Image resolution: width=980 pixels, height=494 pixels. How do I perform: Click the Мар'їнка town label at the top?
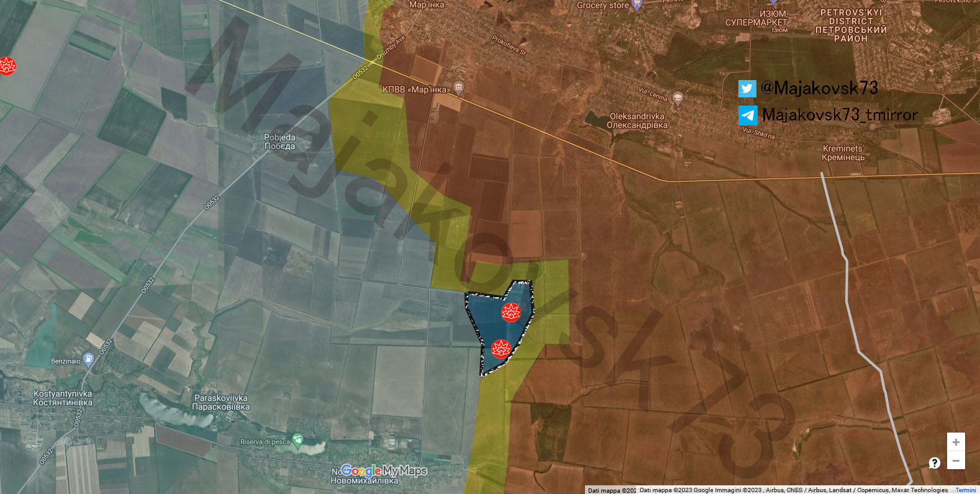pos(427,4)
